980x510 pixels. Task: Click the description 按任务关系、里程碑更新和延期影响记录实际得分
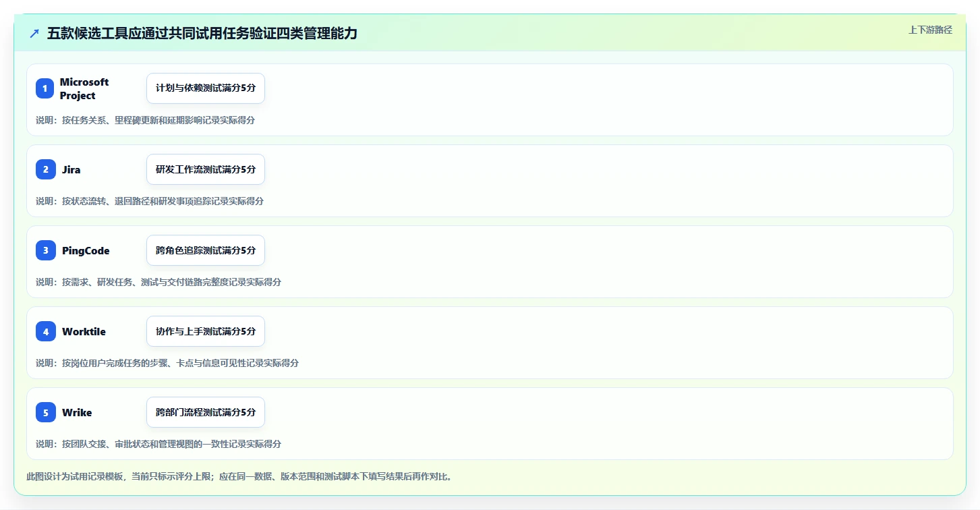pos(158,120)
